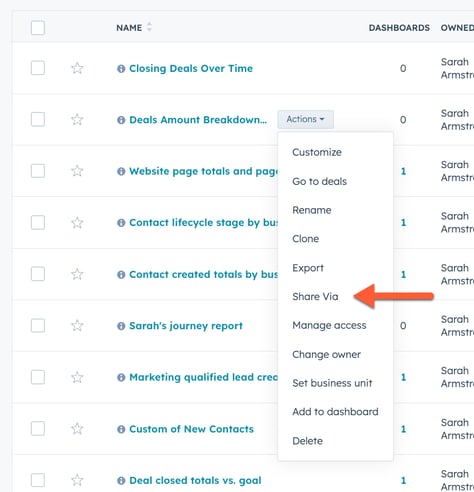
Task: Click Delete in the Actions menu
Action: point(307,441)
